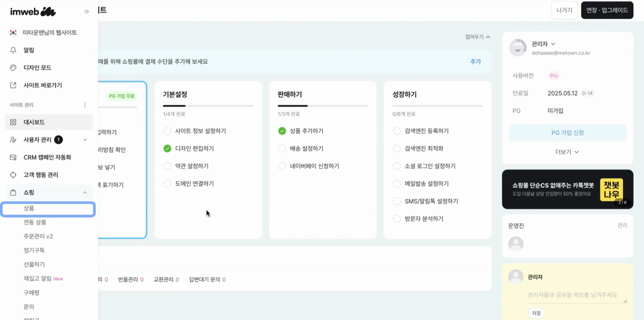The height and width of the screenshot is (320, 644).
Task: Switch to the 반품관리 tab
Action: point(128,279)
